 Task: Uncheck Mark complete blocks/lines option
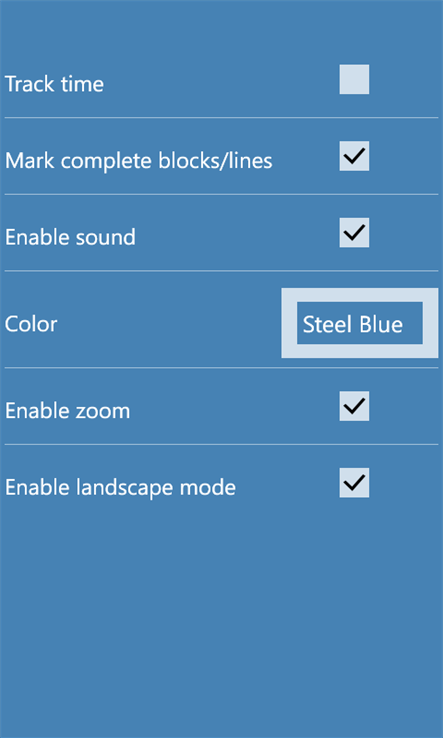coord(354,156)
